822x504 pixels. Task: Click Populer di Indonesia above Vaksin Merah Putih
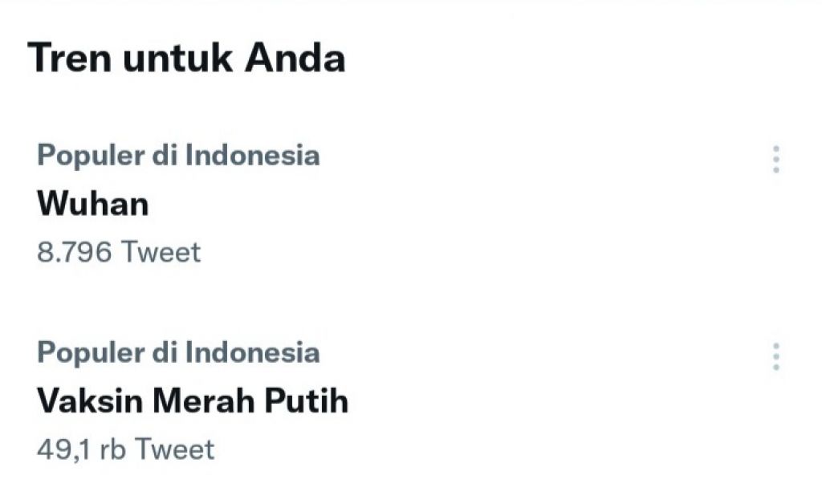coord(178,352)
